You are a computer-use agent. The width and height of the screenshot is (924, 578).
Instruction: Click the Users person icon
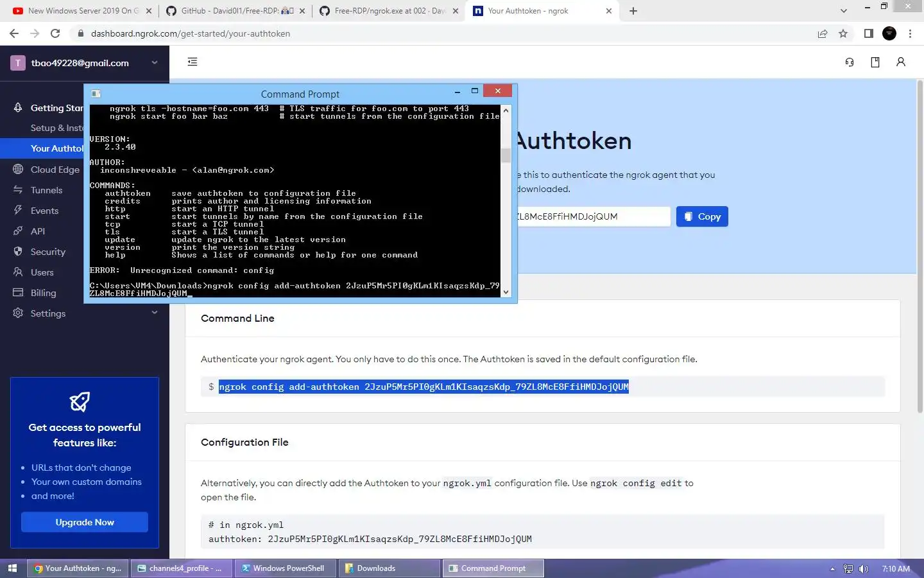pos(18,272)
